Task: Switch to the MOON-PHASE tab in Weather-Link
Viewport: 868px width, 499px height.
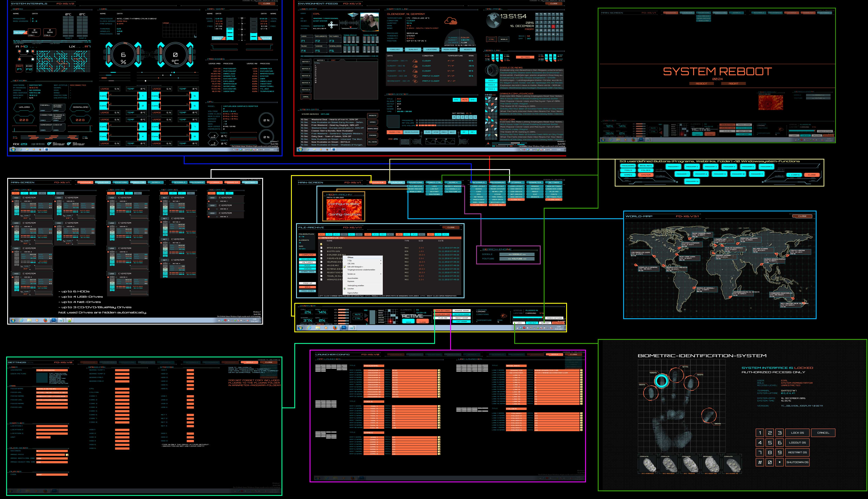Action: pos(450,49)
